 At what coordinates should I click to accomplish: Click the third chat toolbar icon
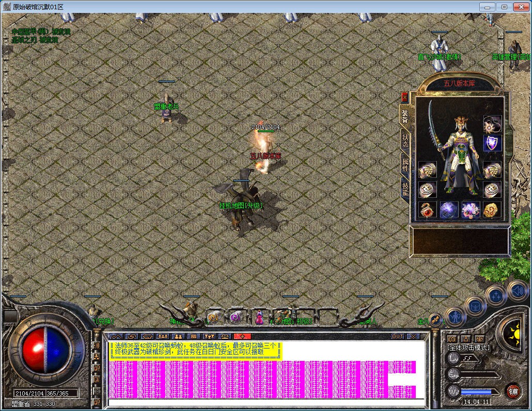click(x=147, y=337)
